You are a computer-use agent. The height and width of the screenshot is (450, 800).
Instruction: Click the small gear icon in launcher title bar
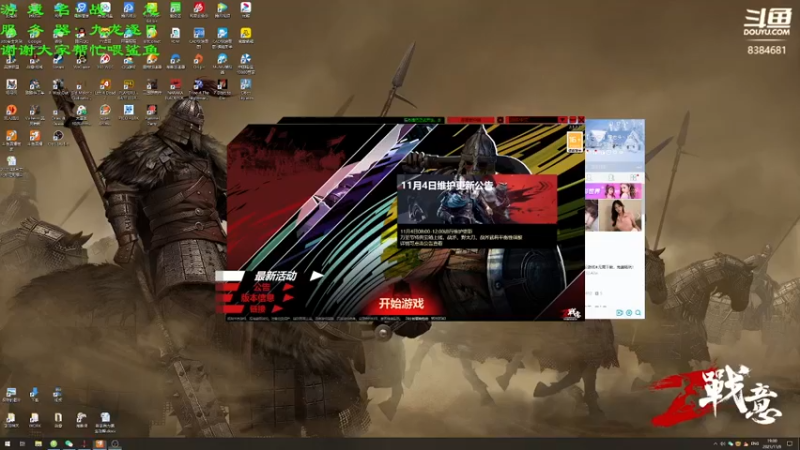tap(500, 120)
